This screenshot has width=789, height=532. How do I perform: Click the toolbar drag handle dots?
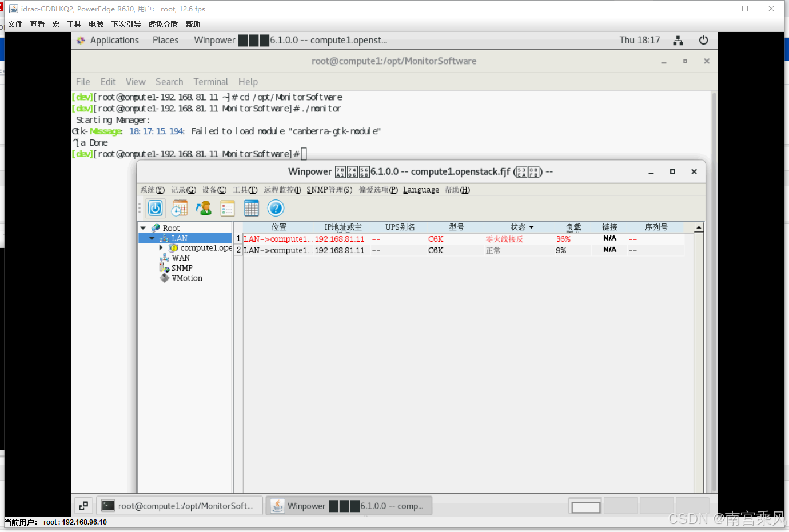(x=140, y=208)
